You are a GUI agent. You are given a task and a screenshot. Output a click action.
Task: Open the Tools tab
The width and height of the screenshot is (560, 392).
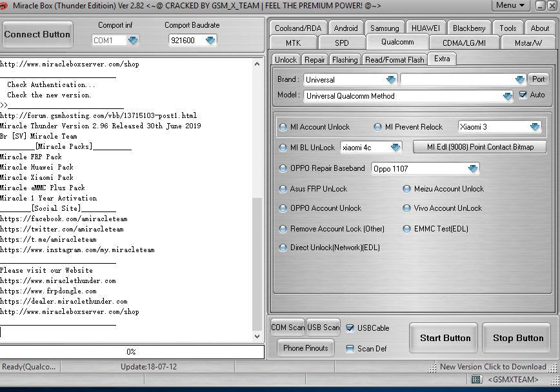tap(508, 28)
